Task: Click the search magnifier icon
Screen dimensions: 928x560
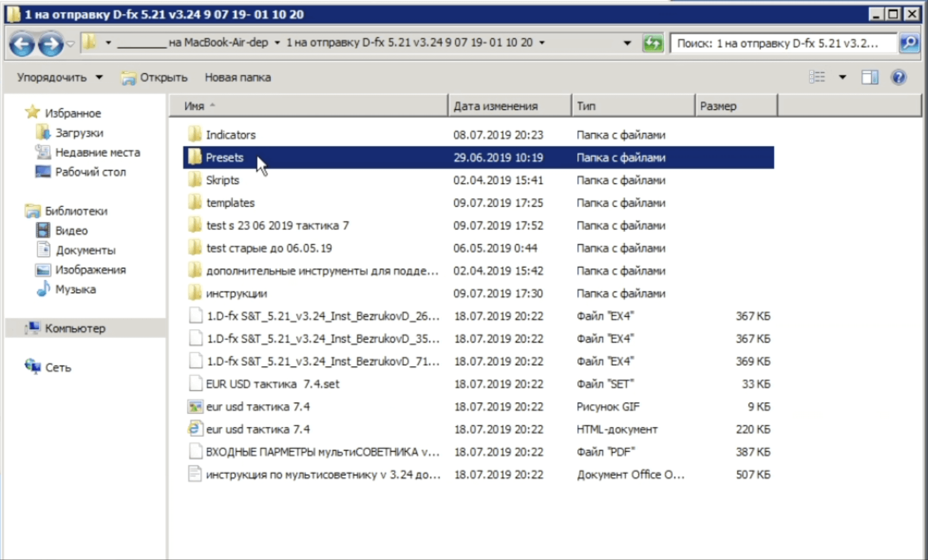Action: [x=909, y=43]
